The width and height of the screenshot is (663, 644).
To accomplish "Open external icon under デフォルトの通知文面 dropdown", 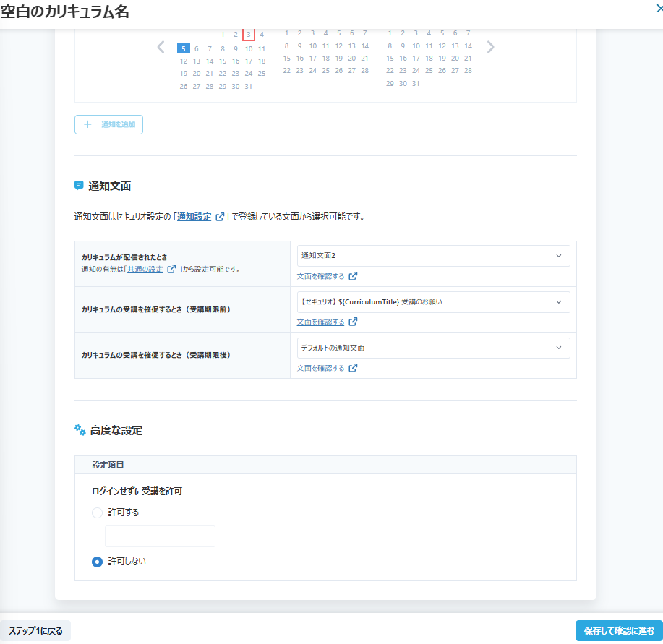I will (x=353, y=368).
